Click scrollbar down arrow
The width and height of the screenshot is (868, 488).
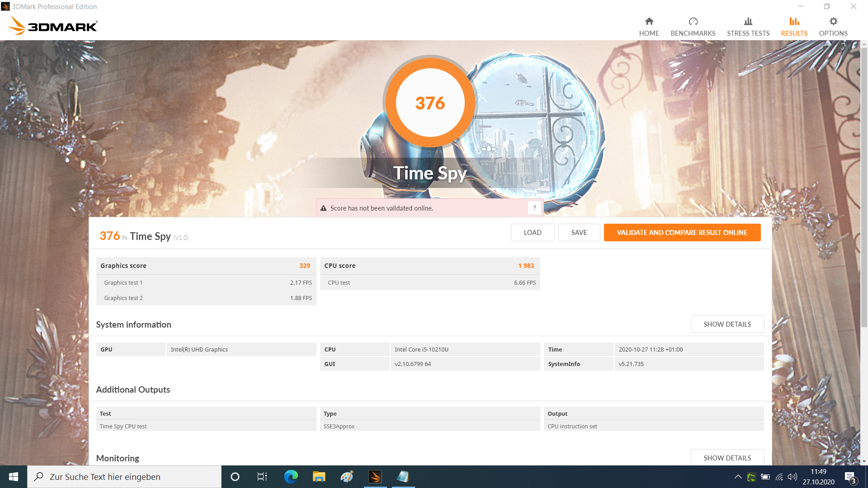864,461
